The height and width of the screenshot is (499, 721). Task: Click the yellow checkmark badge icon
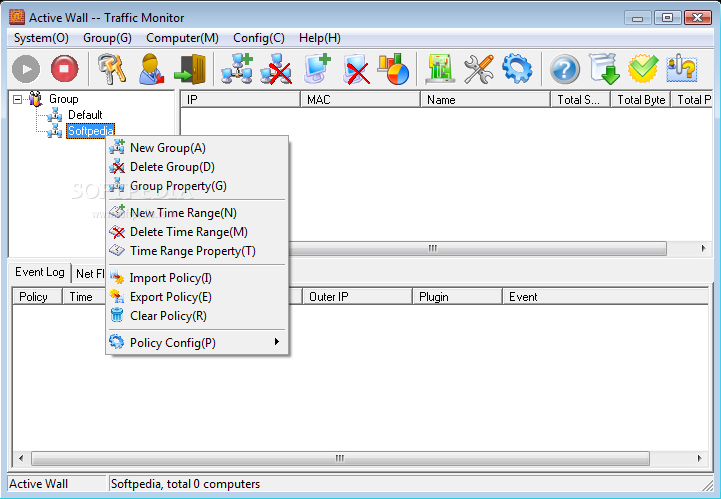643,69
